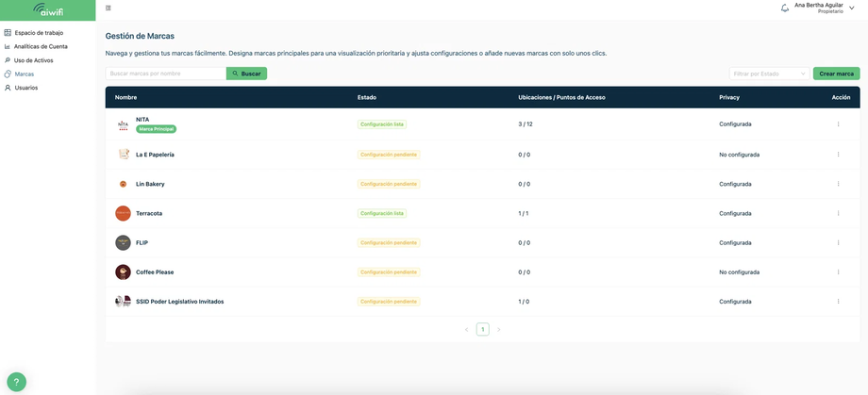Open action menu for NITA row
Viewport: 868px width, 395px height.
838,123
